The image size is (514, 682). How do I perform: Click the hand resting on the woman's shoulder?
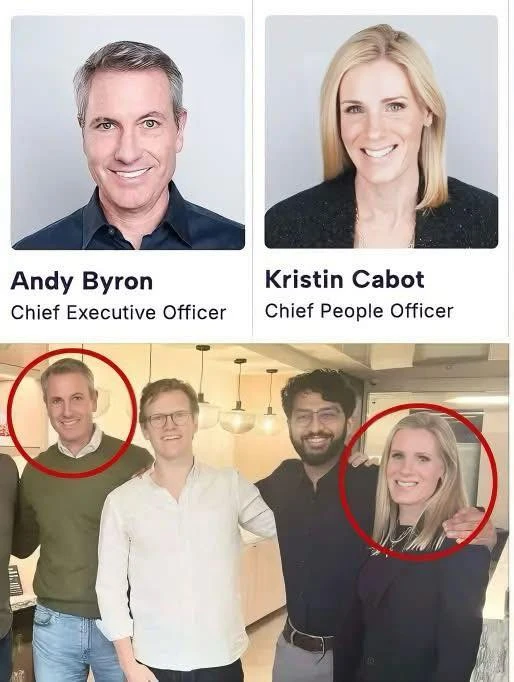tap(470, 525)
